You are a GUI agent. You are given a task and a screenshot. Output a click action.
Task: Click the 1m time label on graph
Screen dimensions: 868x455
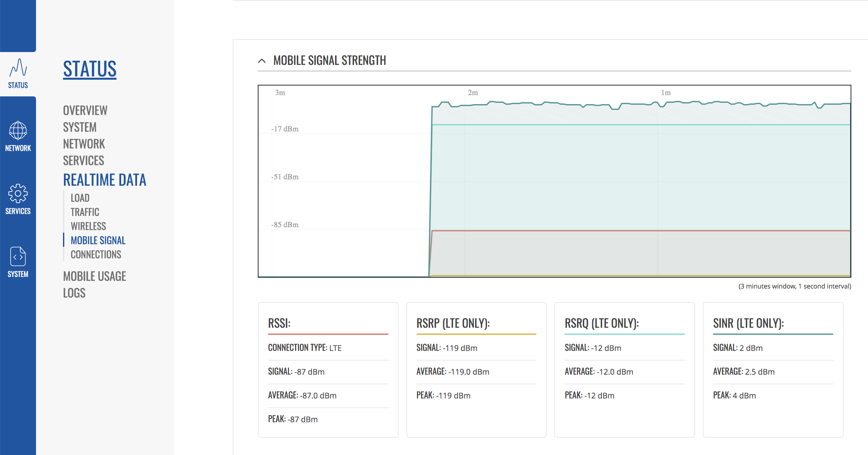[x=666, y=93]
